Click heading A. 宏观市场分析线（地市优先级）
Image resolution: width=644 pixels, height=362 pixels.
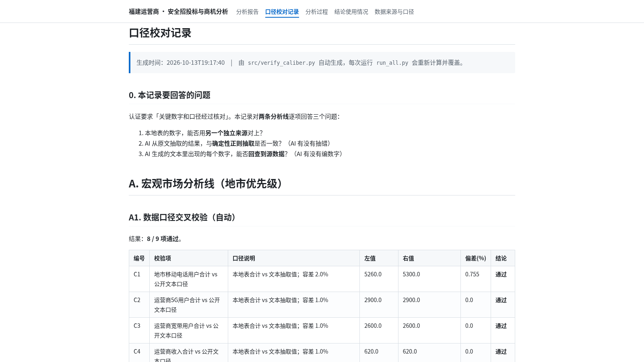pos(207,184)
